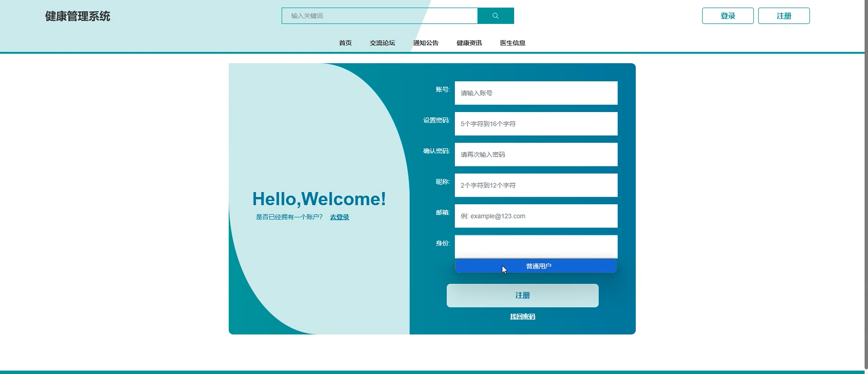
Task: Click the 邮箱 input field
Action: (x=536, y=216)
